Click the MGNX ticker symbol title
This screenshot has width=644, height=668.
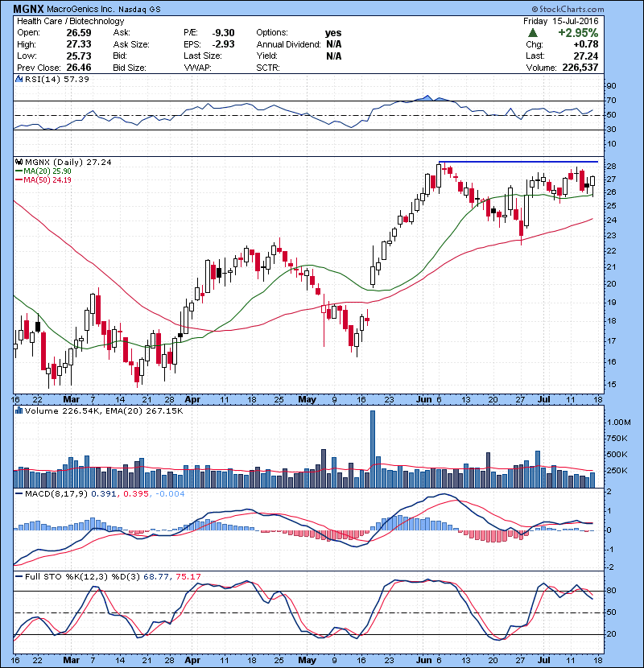pos(29,9)
